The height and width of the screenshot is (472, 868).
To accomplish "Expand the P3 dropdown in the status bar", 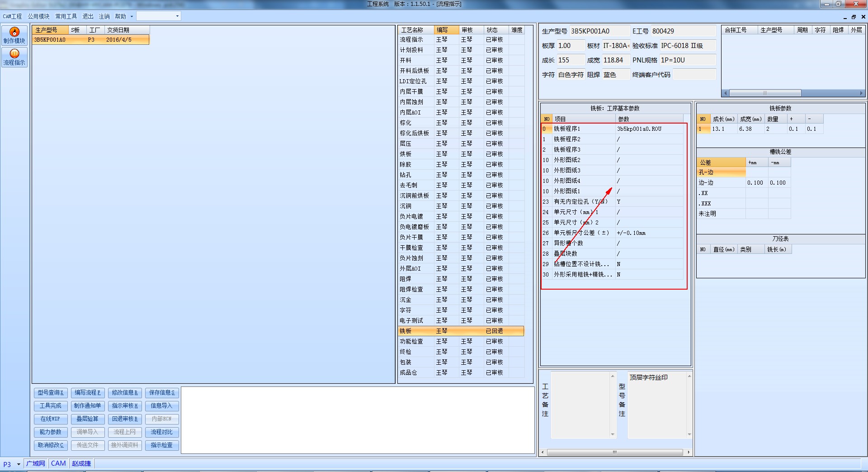I will [x=19, y=464].
